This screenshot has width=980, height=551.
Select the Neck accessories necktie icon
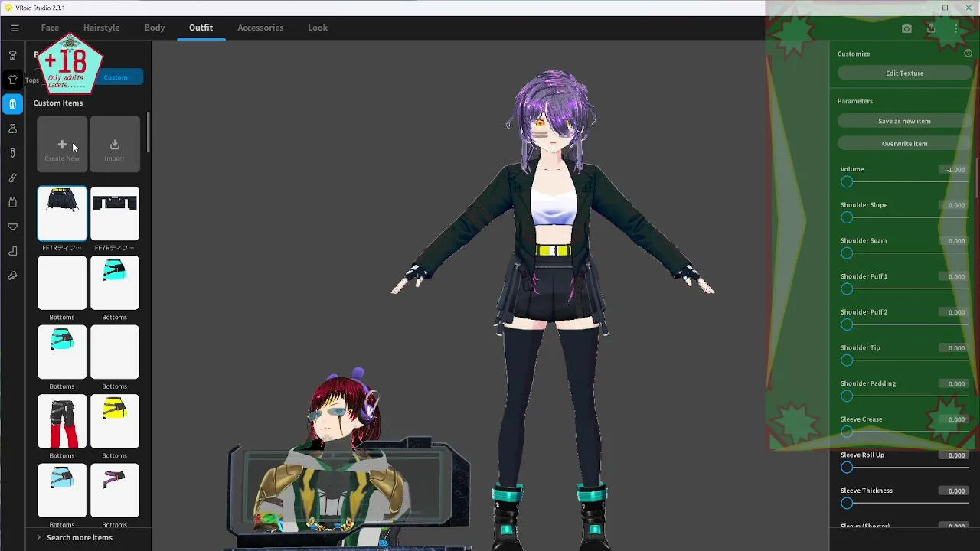(12, 153)
